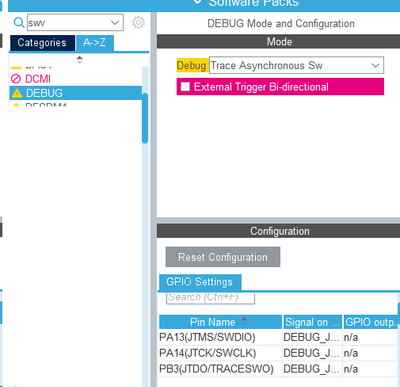Click the list collapse arrows handle
Image resolution: width=400 pixels, height=387 pixels.
point(79,60)
